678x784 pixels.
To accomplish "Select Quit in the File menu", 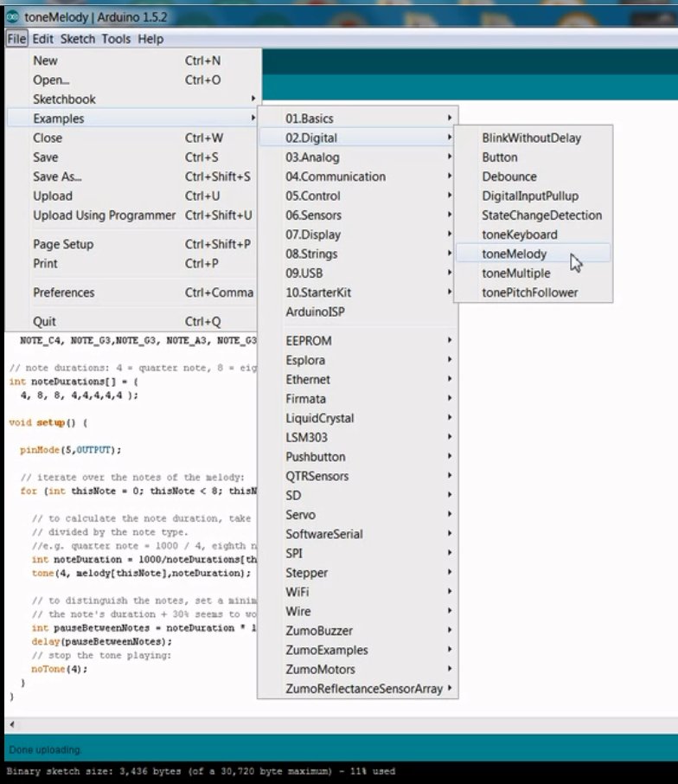I will point(133,322).
